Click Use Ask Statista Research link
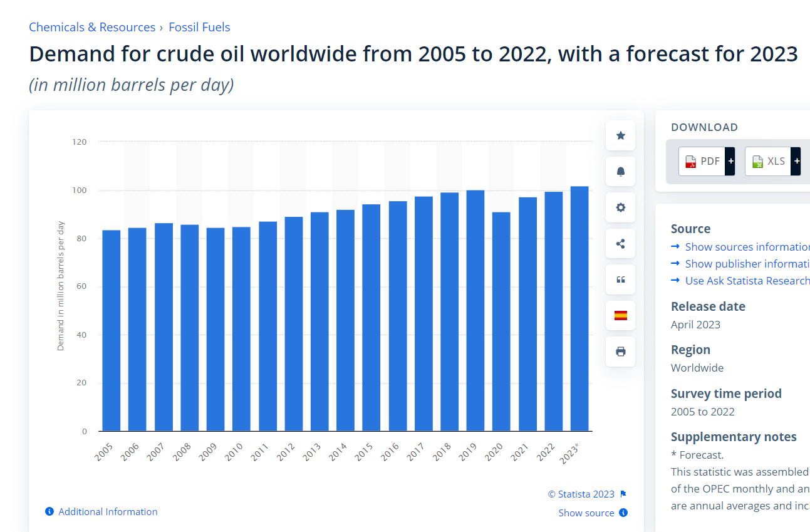Screen dimensions: 810x532 (747, 281)
